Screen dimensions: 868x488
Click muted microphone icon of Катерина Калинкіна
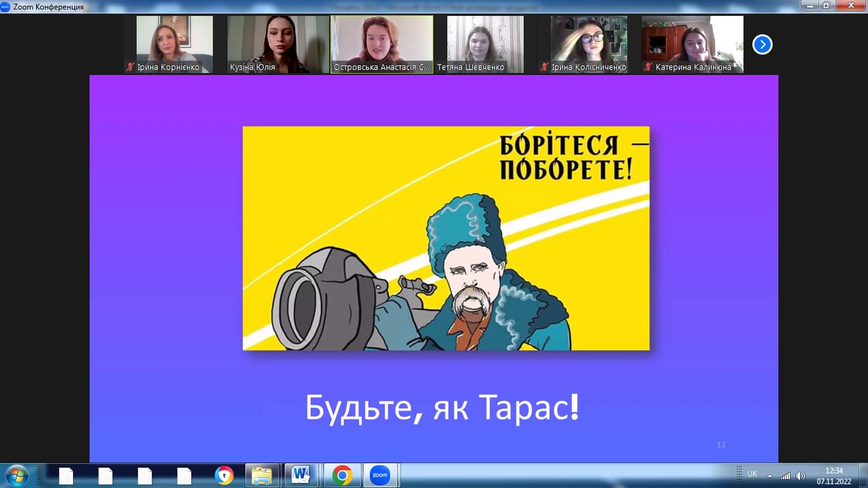pos(648,67)
